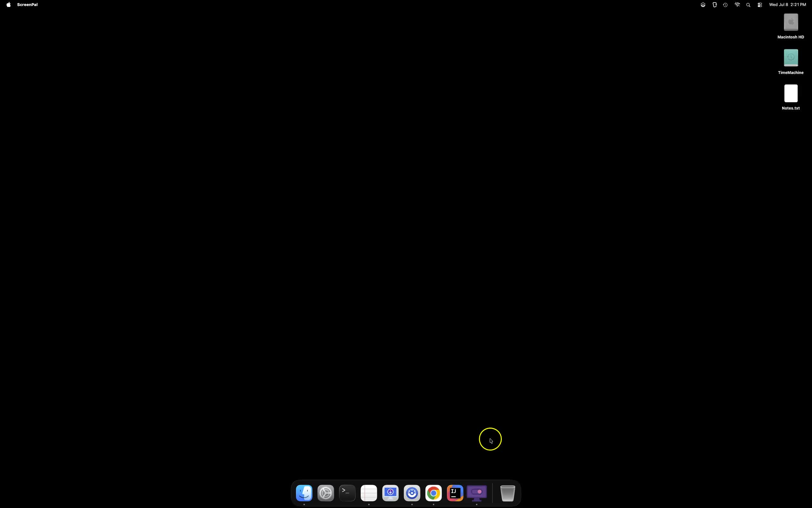The image size is (812, 508).
Task: Open the Wi-Fi status menu
Action: point(737,5)
